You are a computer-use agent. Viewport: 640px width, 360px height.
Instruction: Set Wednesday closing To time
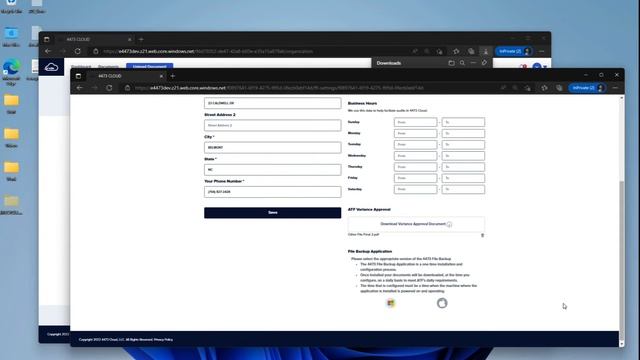463,156
